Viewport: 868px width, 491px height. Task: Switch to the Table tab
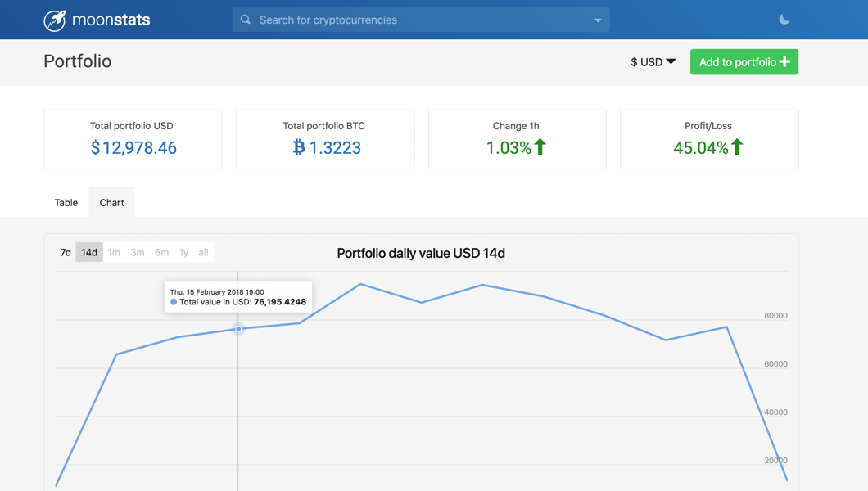click(x=66, y=202)
